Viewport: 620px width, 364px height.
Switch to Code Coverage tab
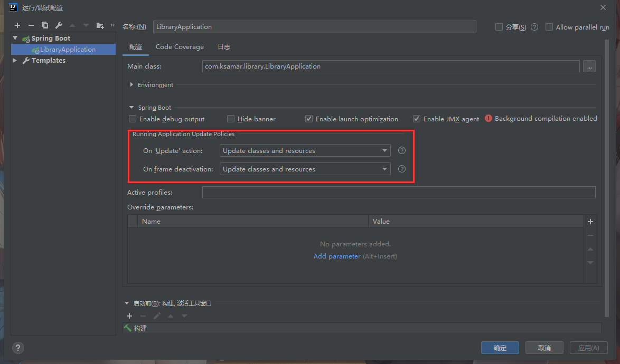click(180, 46)
